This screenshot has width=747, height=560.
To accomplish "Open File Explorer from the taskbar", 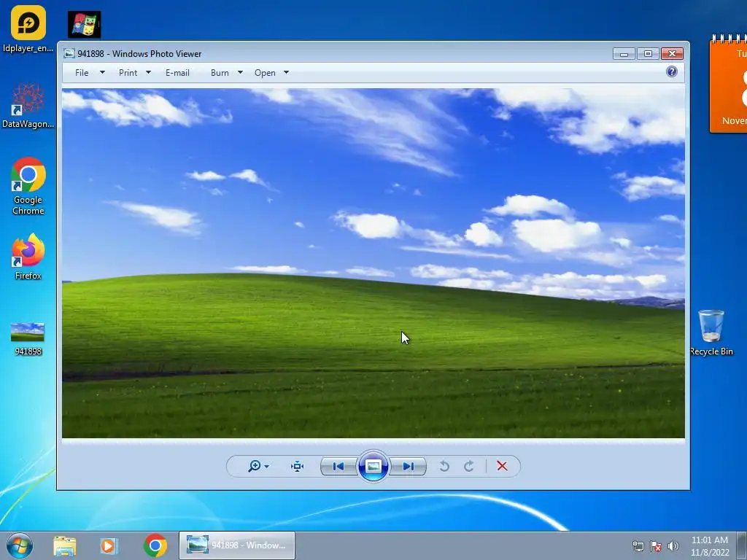I will point(65,545).
